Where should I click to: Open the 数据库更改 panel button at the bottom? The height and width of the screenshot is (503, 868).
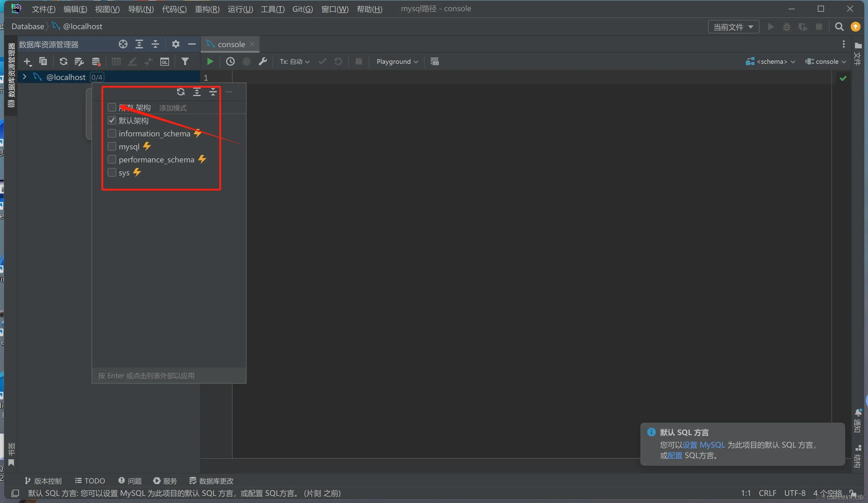[x=211, y=481]
